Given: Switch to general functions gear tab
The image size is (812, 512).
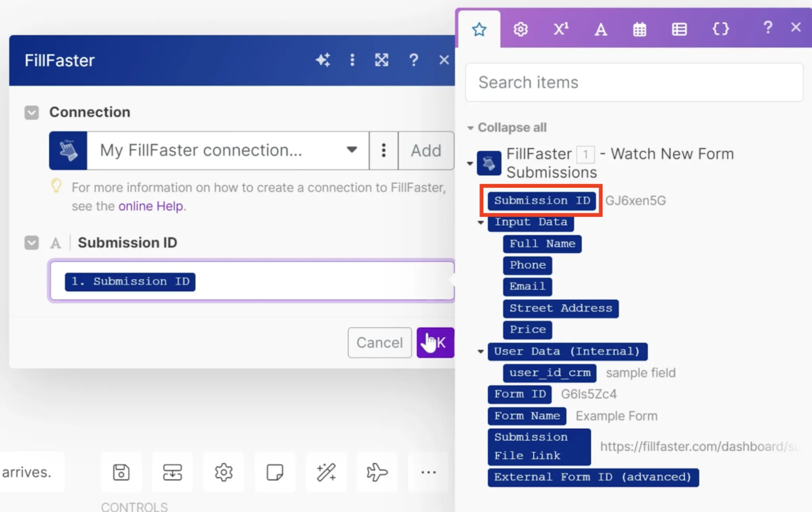Looking at the screenshot, I should tap(521, 29).
